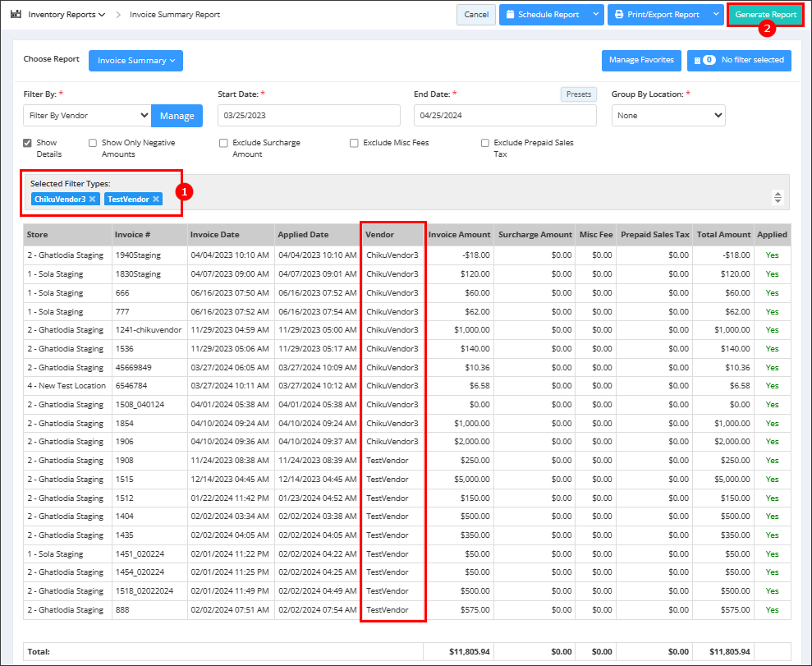Open the Invoice Summary report chooser

pos(135,61)
